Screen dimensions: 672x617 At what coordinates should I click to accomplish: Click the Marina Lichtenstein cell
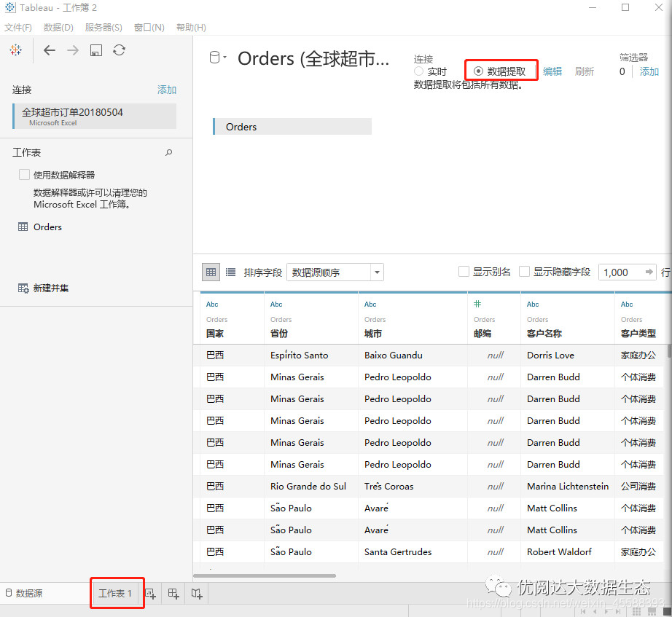pyautogui.click(x=568, y=487)
